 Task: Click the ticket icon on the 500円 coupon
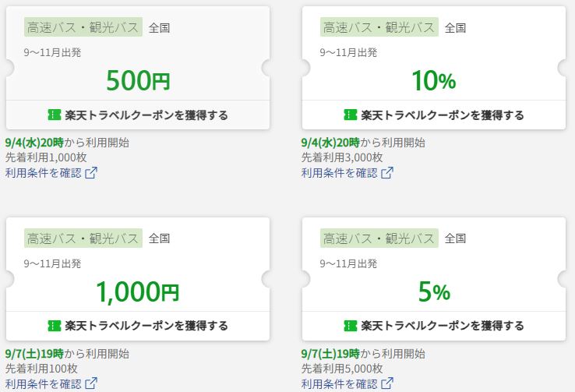coord(55,115)
